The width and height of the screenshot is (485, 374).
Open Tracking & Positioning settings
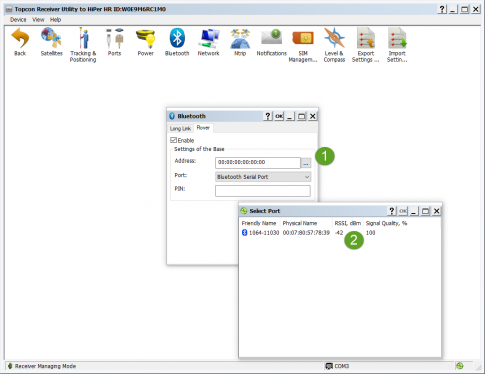coord(83,45)
